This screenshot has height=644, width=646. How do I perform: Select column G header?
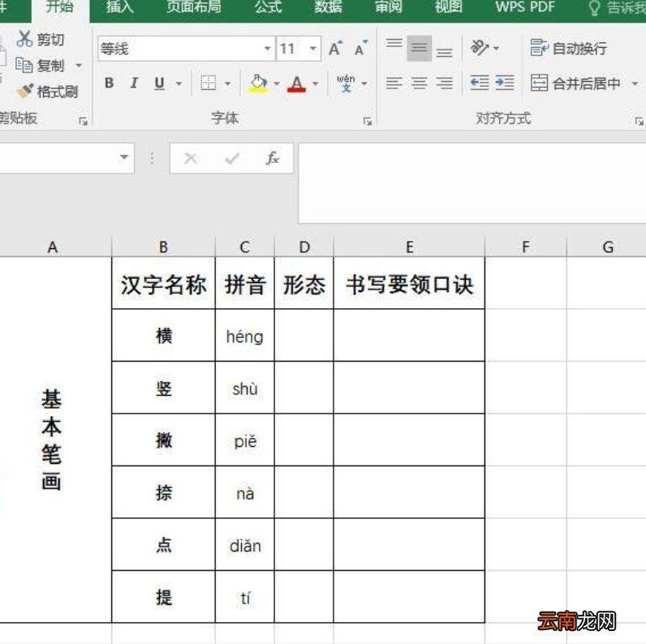coord(606,247)
